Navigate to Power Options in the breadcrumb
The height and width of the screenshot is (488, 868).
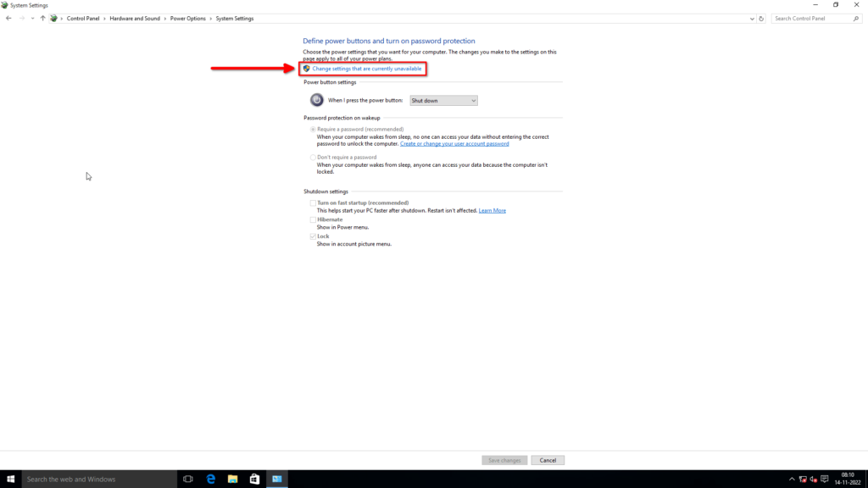coord(187,18)
